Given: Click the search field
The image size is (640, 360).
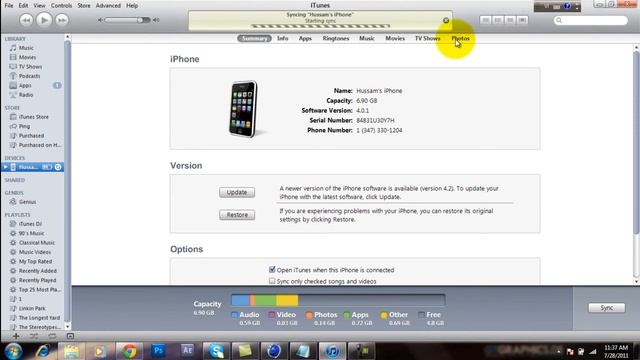Looking at the screenshot, I should click(591, 20).
